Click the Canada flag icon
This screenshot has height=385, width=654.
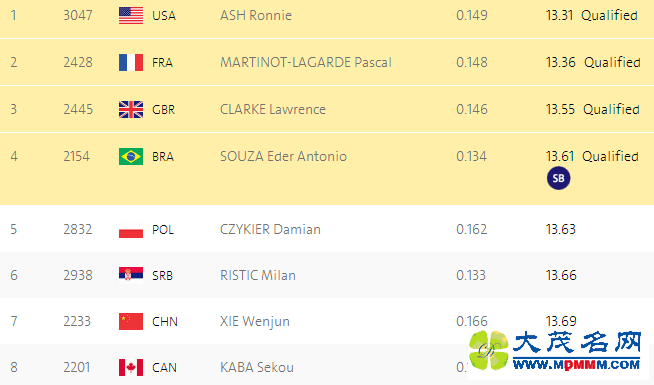point(131,367)
